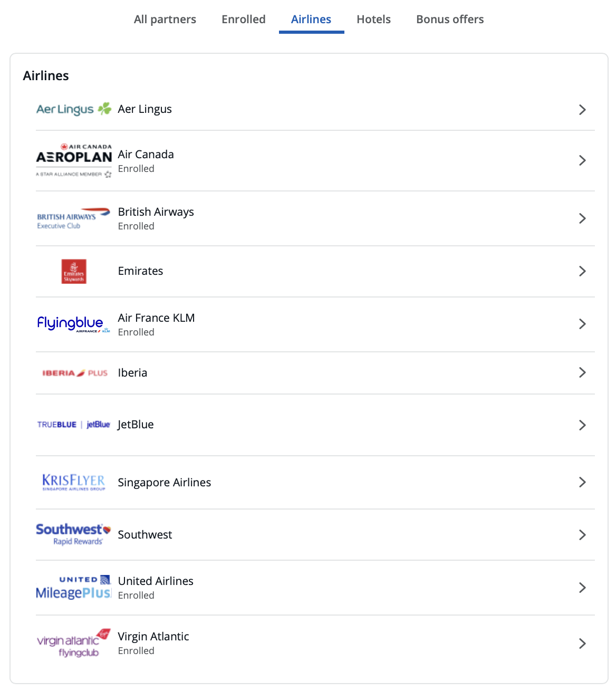Open the Iberia partner name
Viewport: 616px width, 691px height.
(x=132, y=373)
